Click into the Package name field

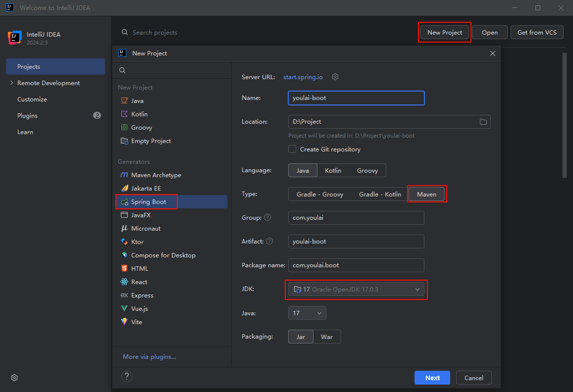(x=356, y=265)
